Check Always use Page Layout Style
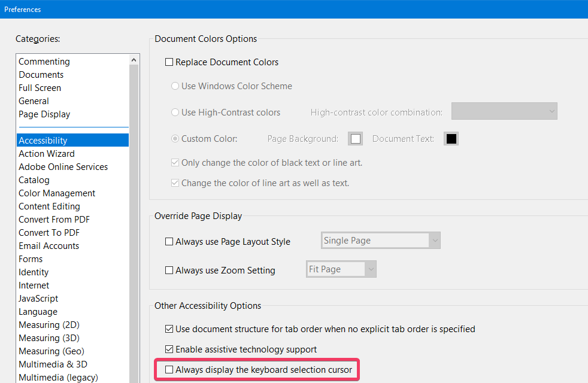The height and width of the screenshot is (383, 588). 169,242
